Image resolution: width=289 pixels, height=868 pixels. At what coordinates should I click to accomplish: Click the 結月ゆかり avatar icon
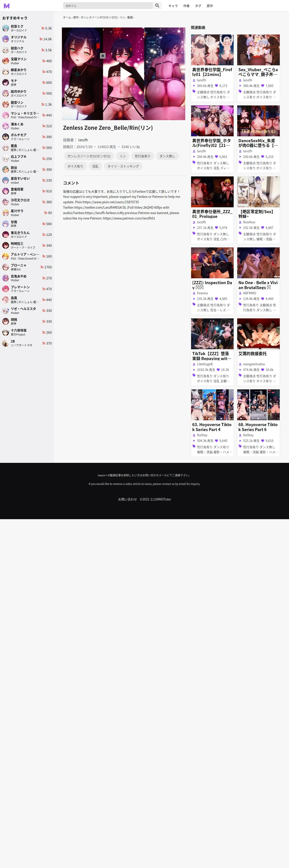pyautogui.click(x=6, y=93)
